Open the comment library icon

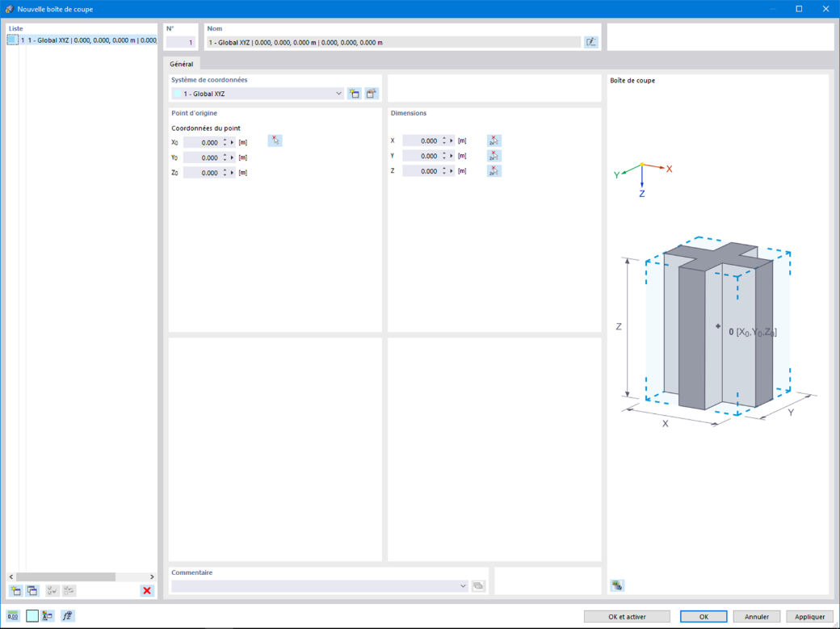click(478, 586)
